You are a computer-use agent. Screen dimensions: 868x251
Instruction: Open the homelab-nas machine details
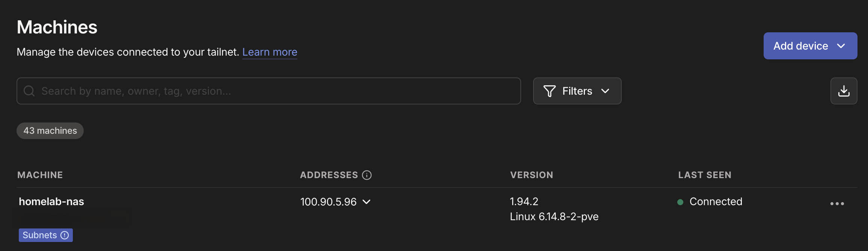[51, 202]
